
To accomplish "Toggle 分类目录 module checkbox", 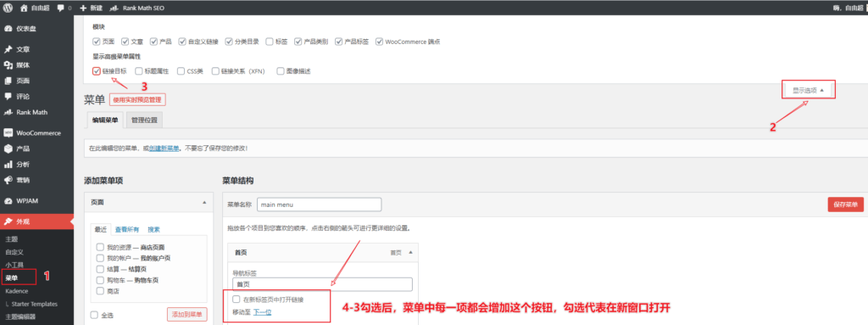I will click(229, 42).
